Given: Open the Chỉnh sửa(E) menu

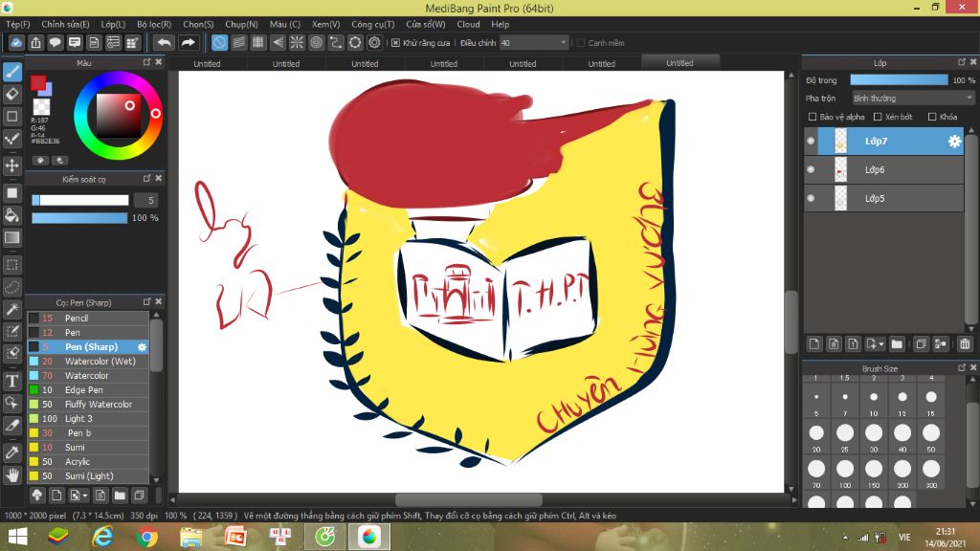Looking at the screenshot, I should (65, 24).
